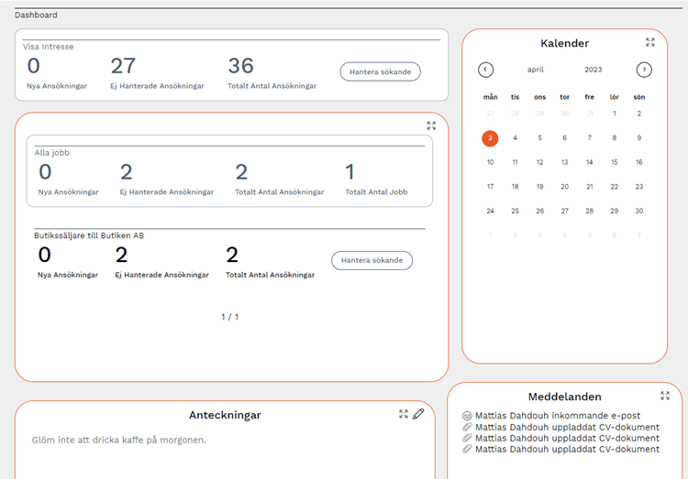Click the note text about kaffe
Viewport: 688px width, 479px height.
119,440
